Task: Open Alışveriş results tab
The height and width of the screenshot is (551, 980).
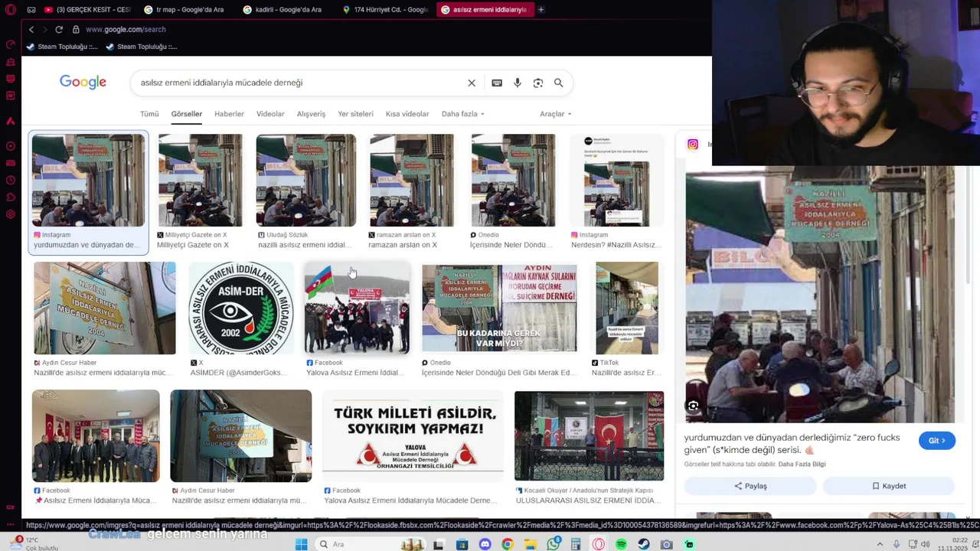Action: pyautogui.click(x=311, y=114)
